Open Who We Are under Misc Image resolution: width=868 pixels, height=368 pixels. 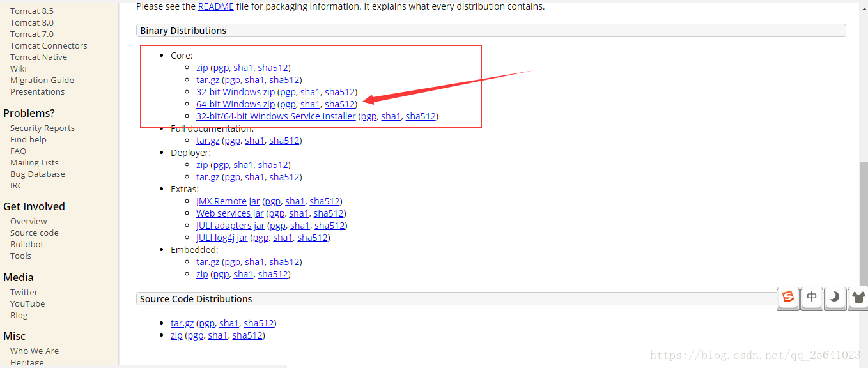point(35,351)
